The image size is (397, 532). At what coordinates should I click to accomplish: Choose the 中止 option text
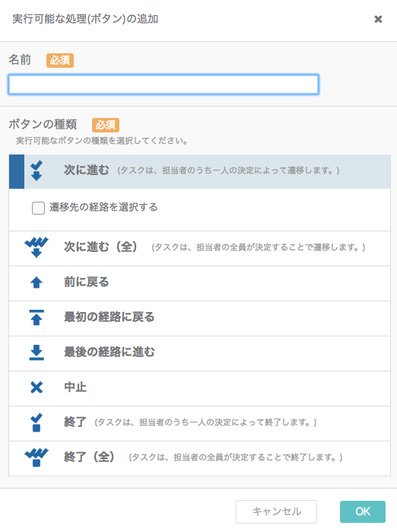click(x=75, y=387)
